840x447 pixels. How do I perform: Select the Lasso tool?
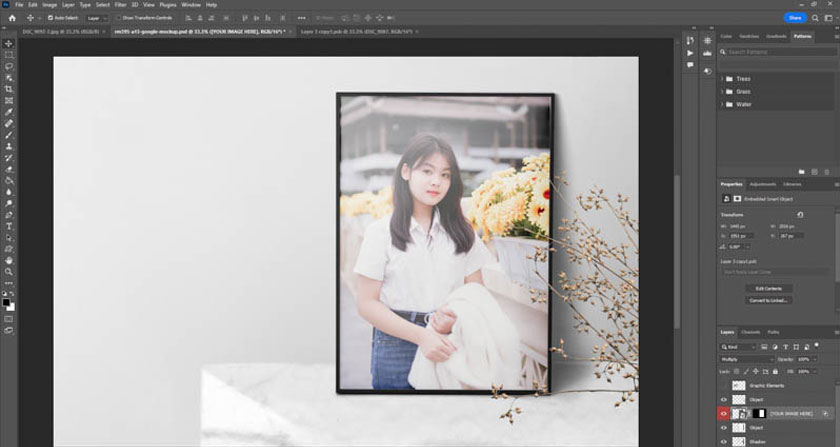(9, 67)
